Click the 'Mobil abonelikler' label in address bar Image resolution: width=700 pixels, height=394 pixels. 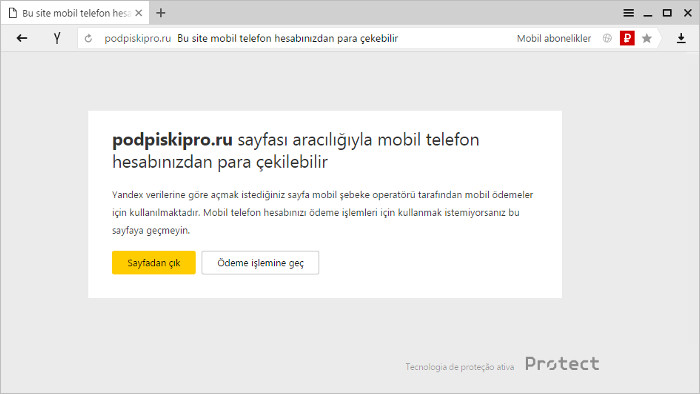tap(554, 38)
